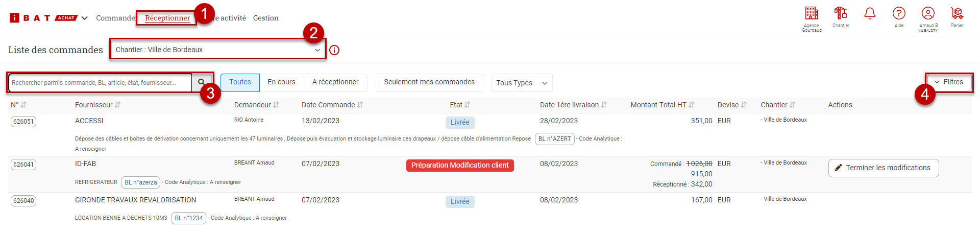
Task: Open the notifications bell
Action: click(870, 14)
